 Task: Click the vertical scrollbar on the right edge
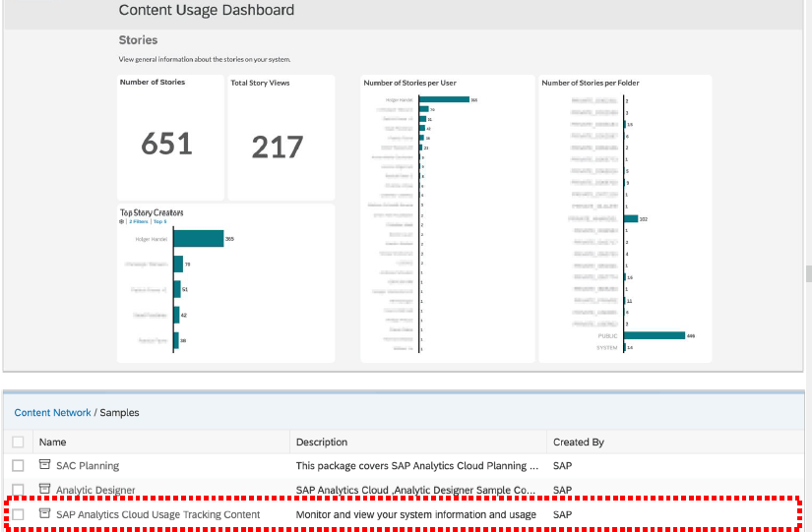click(x=808, y=273)
